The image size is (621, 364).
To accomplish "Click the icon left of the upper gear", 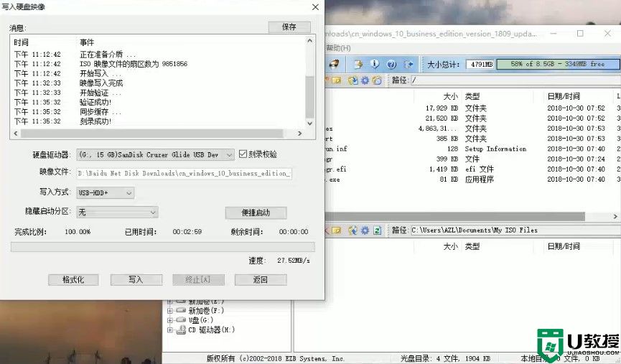I will 352,80.
